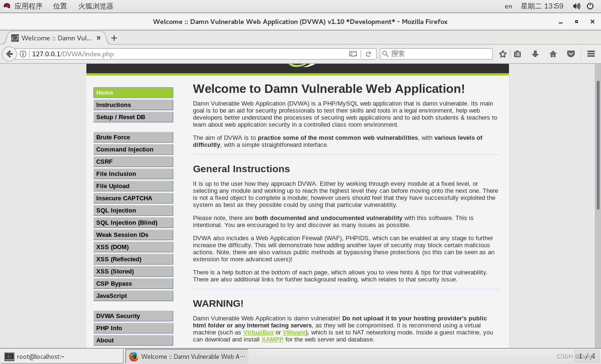The width and height of the screenshot is (601, 364).
Task: Open the SQL Injection (Blind) module
Action: click(x=133, y=223)
